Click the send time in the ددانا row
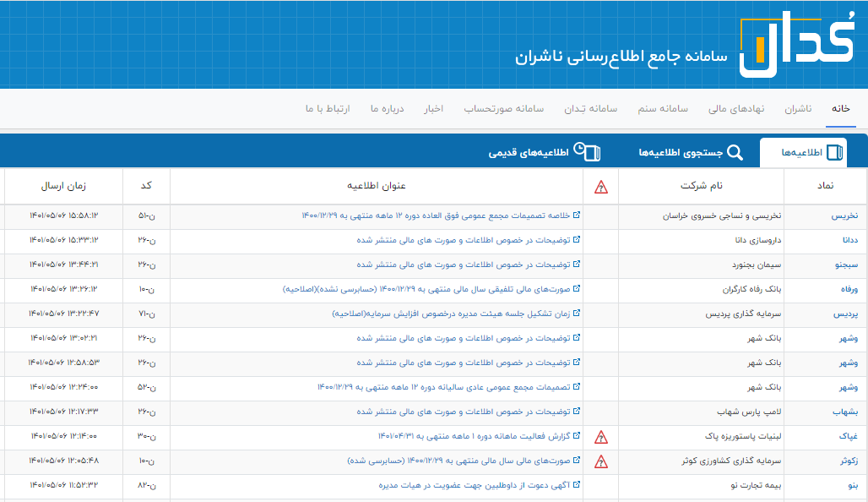868x502 pixels. coord(63,240)
